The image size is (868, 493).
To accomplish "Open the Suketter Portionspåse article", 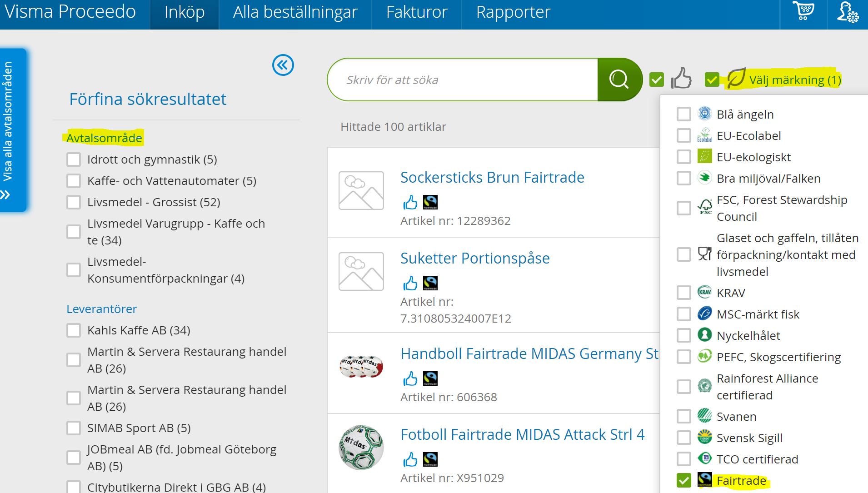I will [475, 258].
